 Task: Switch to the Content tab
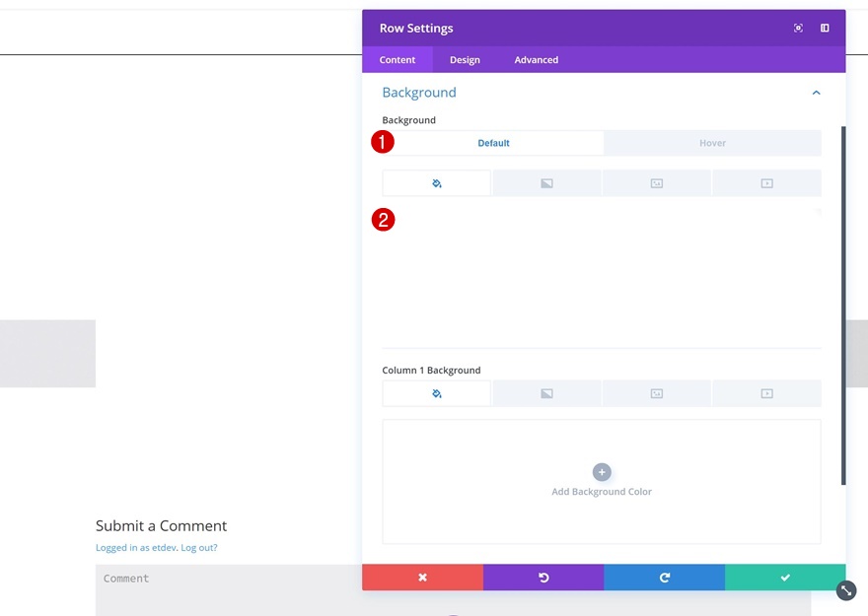tap(398, 60)
